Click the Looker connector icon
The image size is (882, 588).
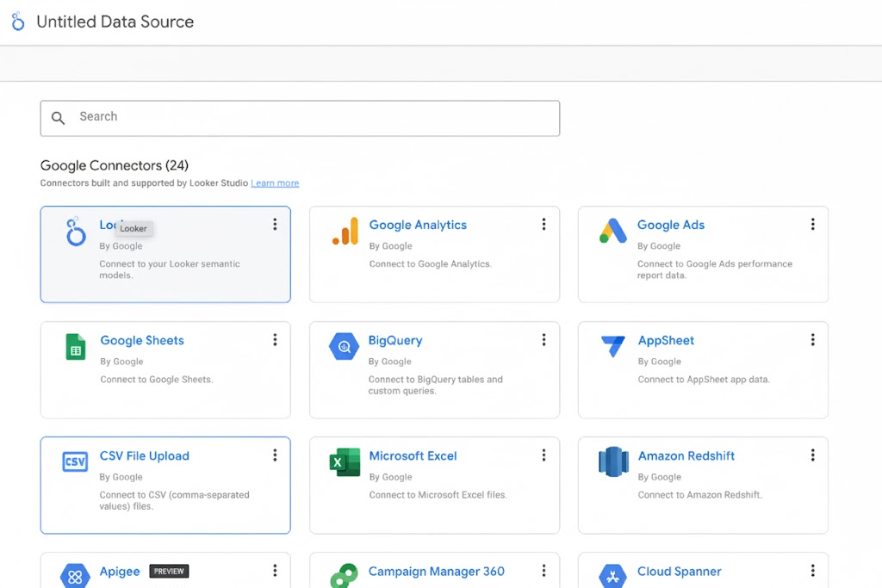pyautogui.click(x=76, y=232)
